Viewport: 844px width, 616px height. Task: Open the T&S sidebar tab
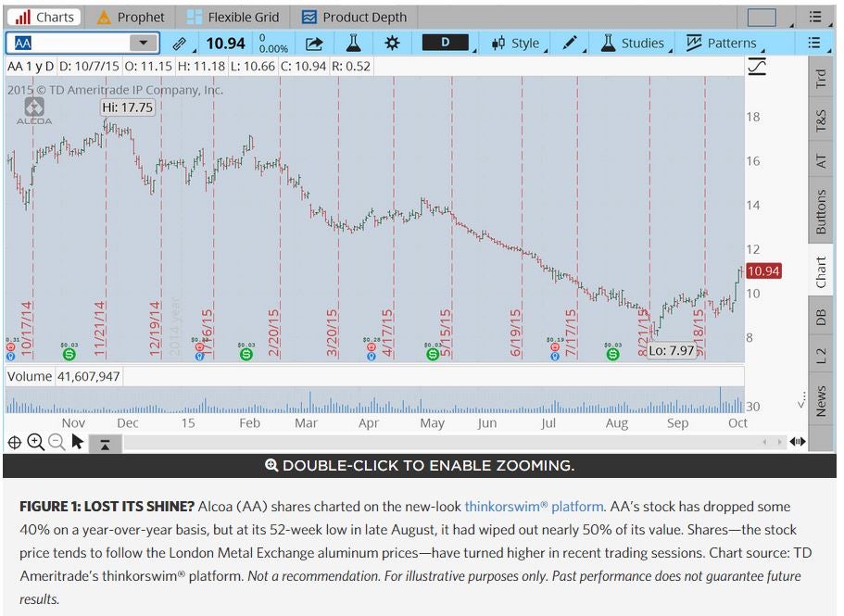(821, 120)
